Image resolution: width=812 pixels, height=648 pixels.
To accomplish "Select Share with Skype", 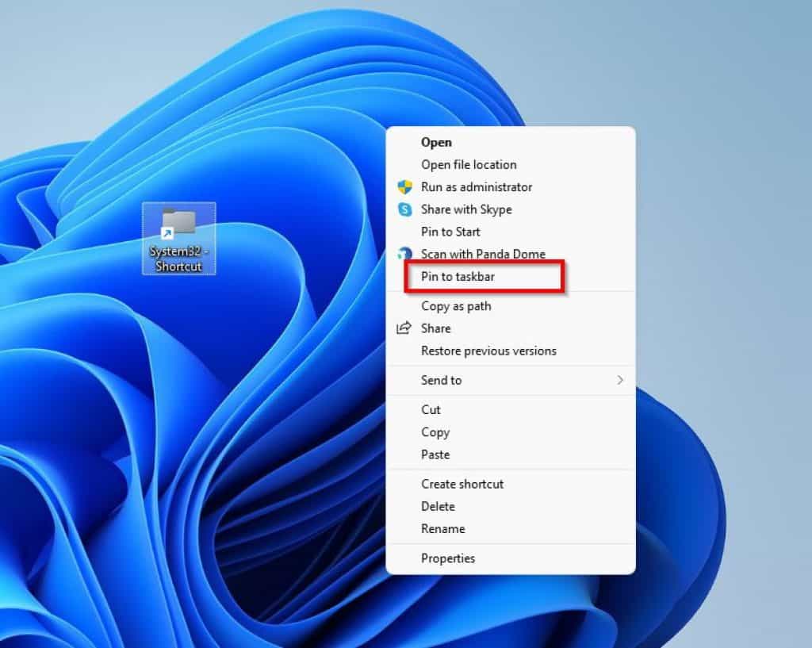I will point(511,209).
